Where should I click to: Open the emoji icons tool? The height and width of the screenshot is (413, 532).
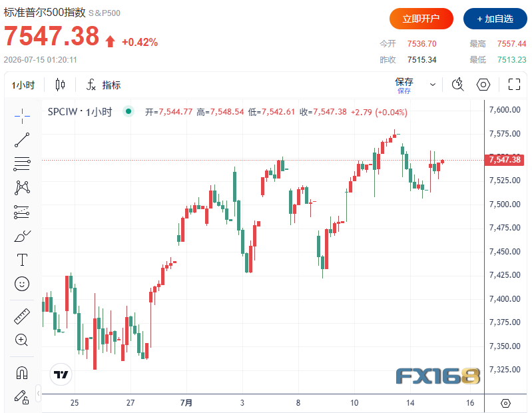click(22, 284)
